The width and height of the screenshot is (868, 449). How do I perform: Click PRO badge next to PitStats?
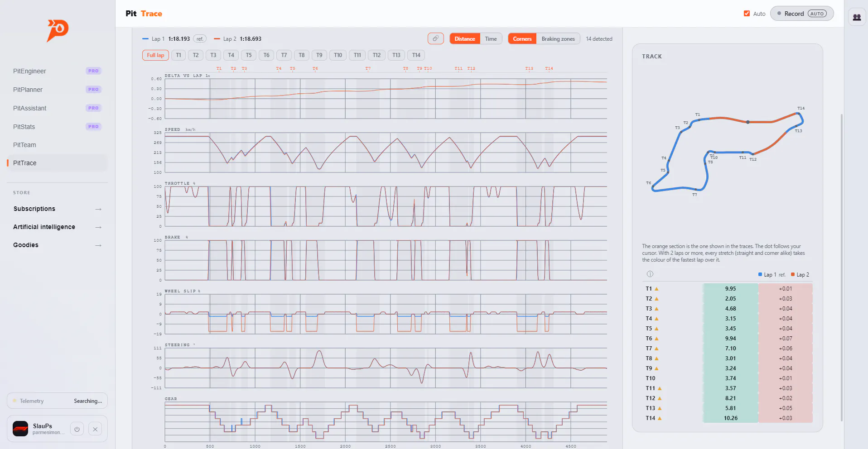[93, 127]
